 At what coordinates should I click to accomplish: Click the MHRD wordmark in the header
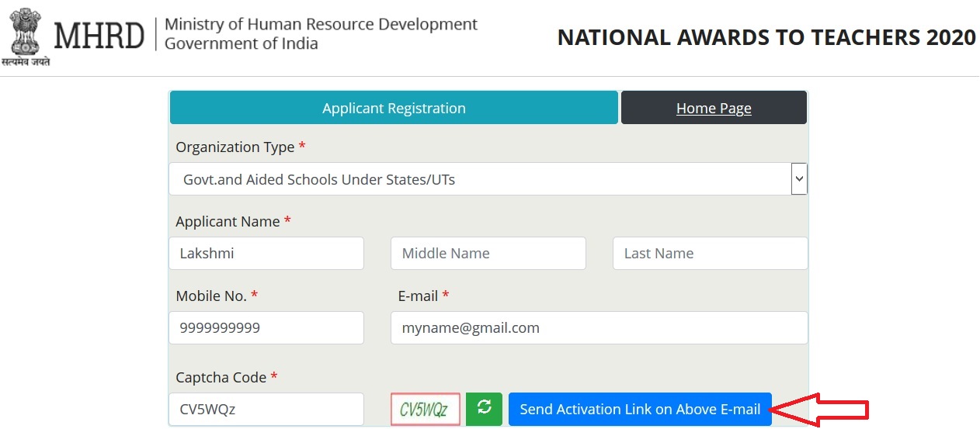click(99, 35)
